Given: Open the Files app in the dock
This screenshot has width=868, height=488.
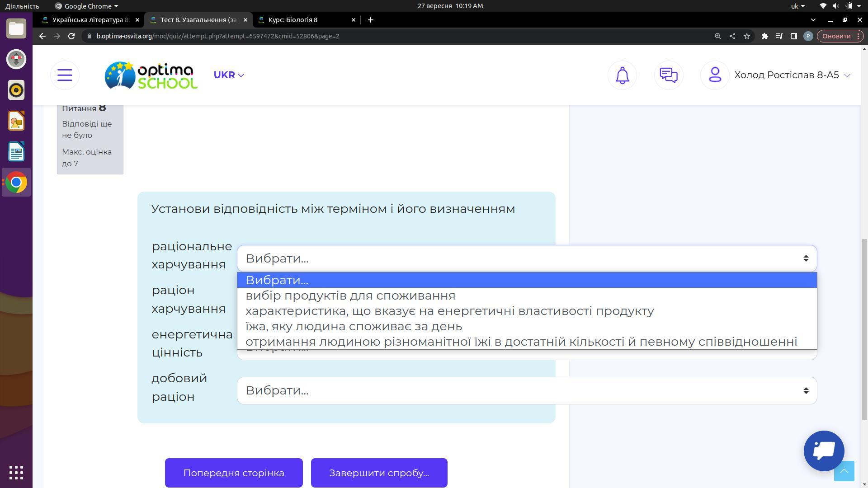Looking at the screenshot, I should [x=16, y=28].
